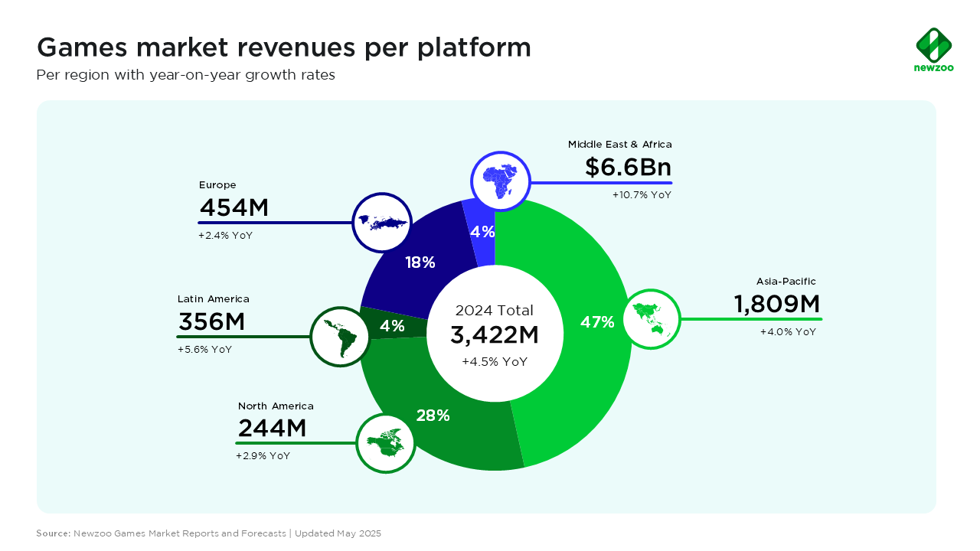
Task: Select the Latin America map icon
Action: click(340, 337)
